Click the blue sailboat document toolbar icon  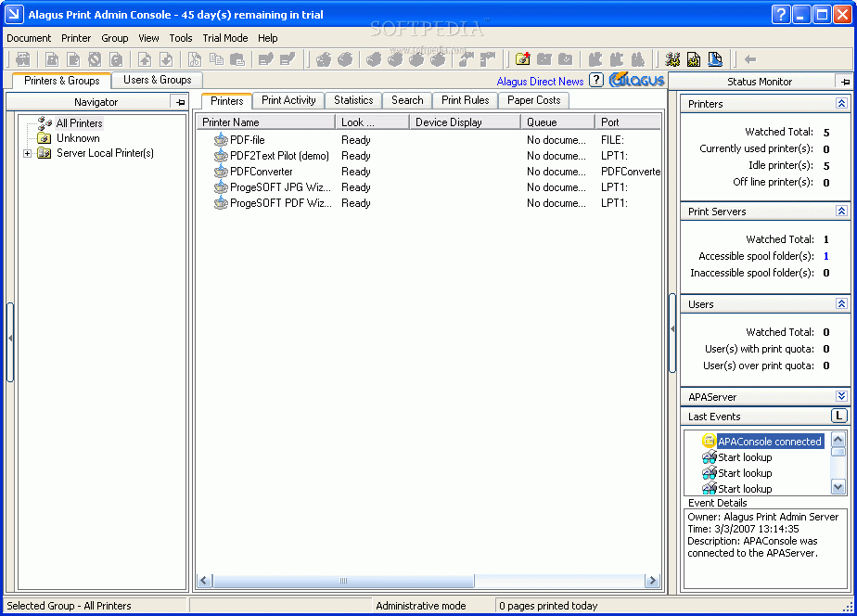point(715,59)
